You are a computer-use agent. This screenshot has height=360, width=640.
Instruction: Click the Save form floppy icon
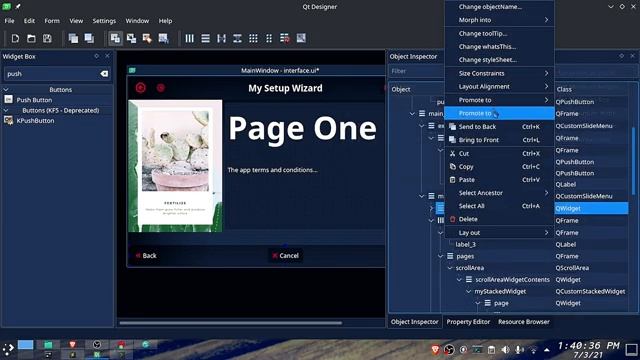pyautogui.click(x=47, y=38)
